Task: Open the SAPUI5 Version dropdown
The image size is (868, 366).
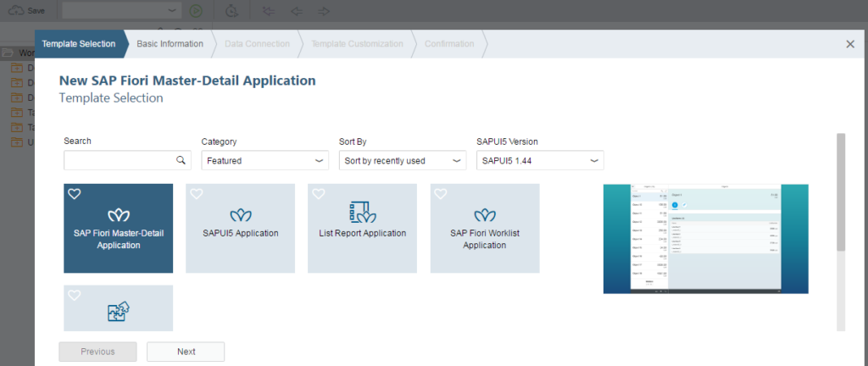Action: [x=540, y=160]
